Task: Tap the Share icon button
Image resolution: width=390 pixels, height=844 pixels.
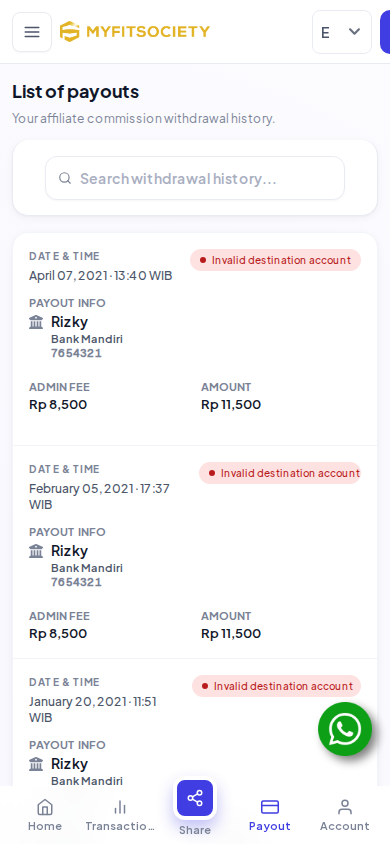Action: tap(195, 798)
